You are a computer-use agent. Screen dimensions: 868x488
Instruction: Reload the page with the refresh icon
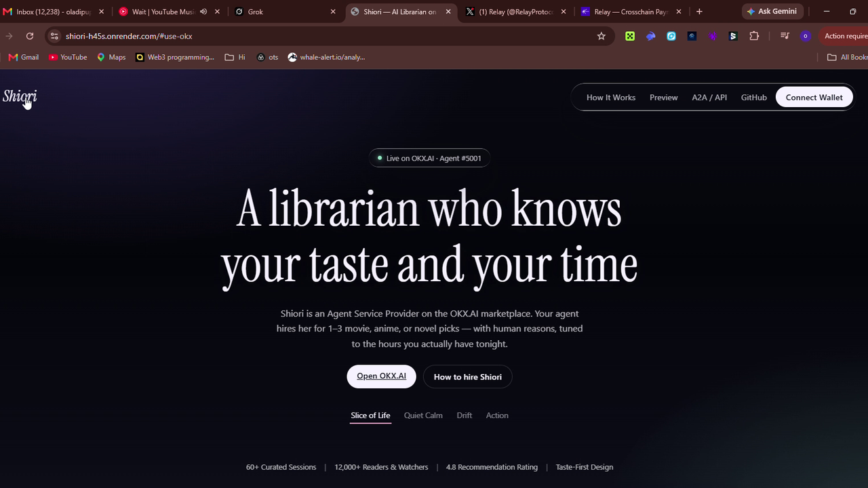coord(30,36)
